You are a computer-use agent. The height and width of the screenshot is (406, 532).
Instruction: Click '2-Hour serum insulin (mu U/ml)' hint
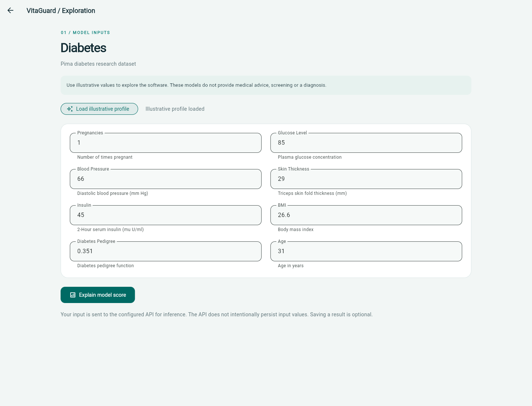click(x=110, y=230)
